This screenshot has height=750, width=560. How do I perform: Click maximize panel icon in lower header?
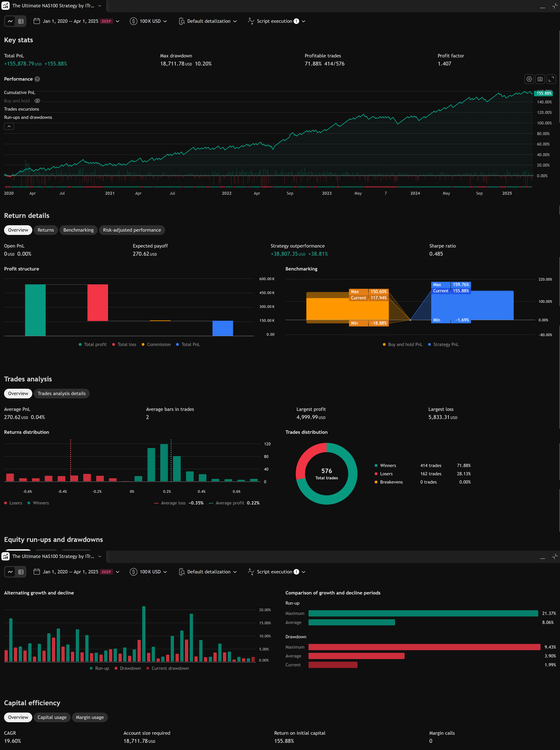555,556
